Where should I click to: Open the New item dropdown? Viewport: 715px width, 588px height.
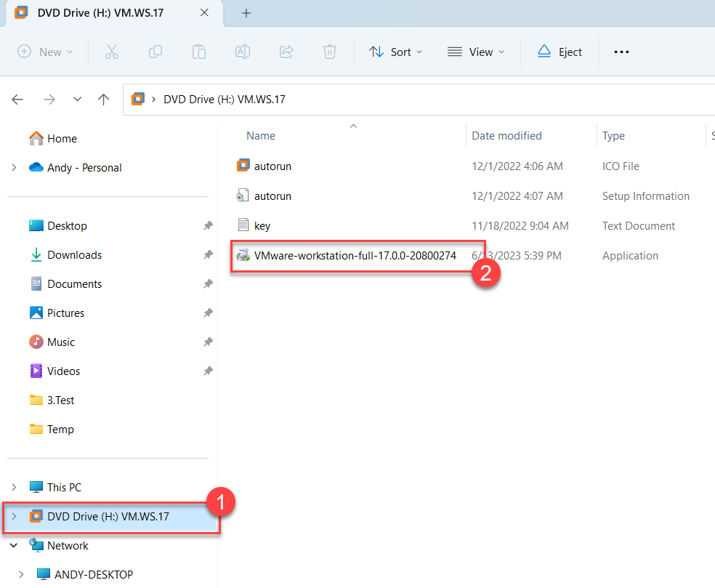[x=45, y=52]
